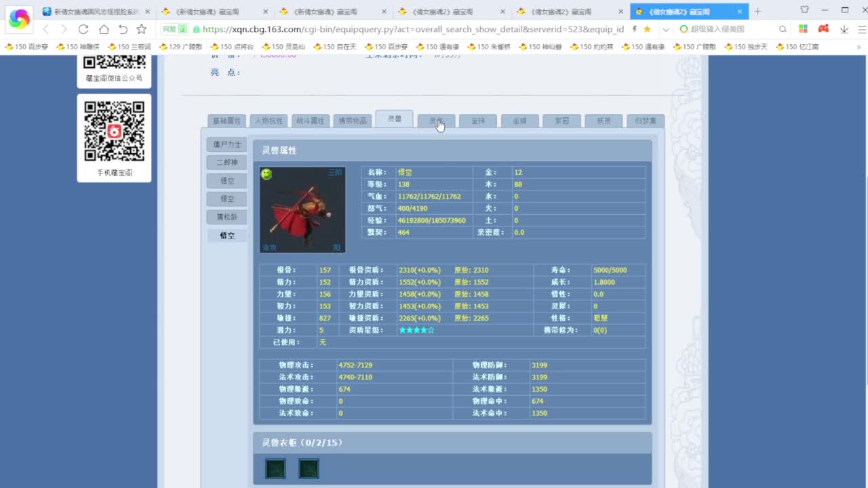The height and width of the screenshot is (488, 868).
Task: Open the colorful browser logo menu
Action: [19, 19]
